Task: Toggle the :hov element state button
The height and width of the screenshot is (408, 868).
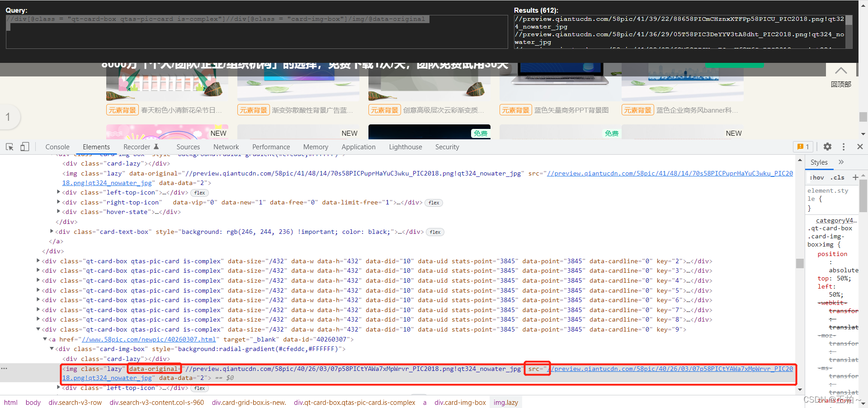Action: (x=816, y=177)
